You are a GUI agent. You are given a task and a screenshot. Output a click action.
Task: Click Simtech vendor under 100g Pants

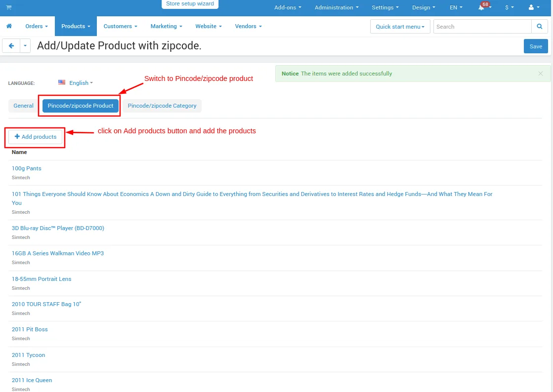tap(20, 178)
